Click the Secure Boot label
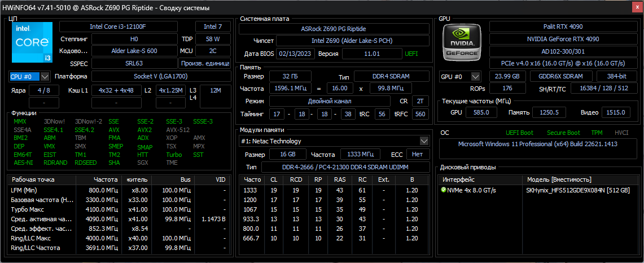The image size is (644, 263). [x=563, y=133]
